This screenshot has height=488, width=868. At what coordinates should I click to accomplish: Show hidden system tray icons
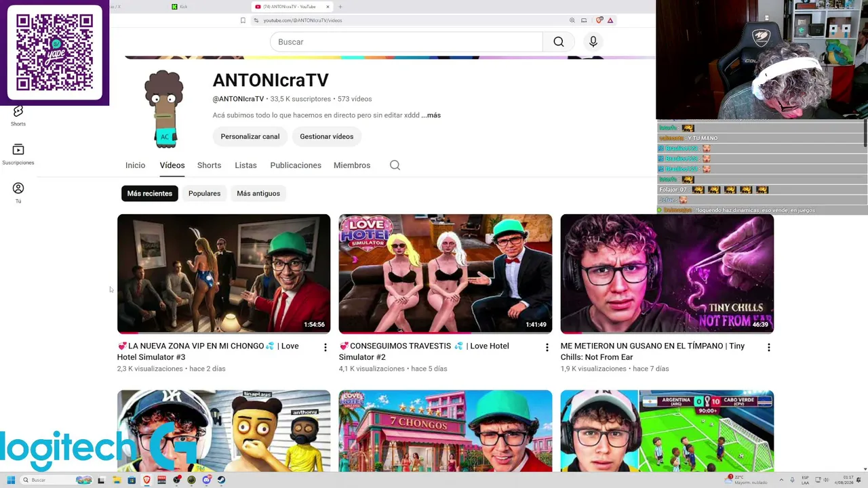click(x=781, y=480)
